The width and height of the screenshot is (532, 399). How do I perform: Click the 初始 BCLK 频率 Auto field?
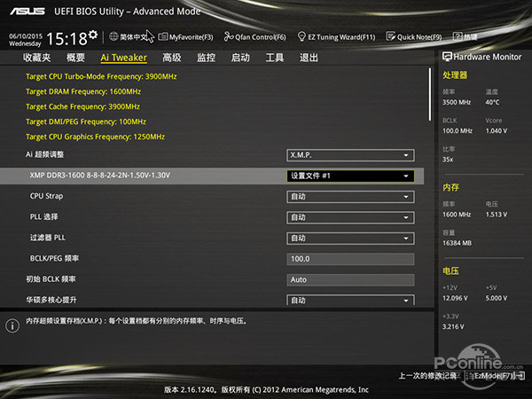(350, 280)
